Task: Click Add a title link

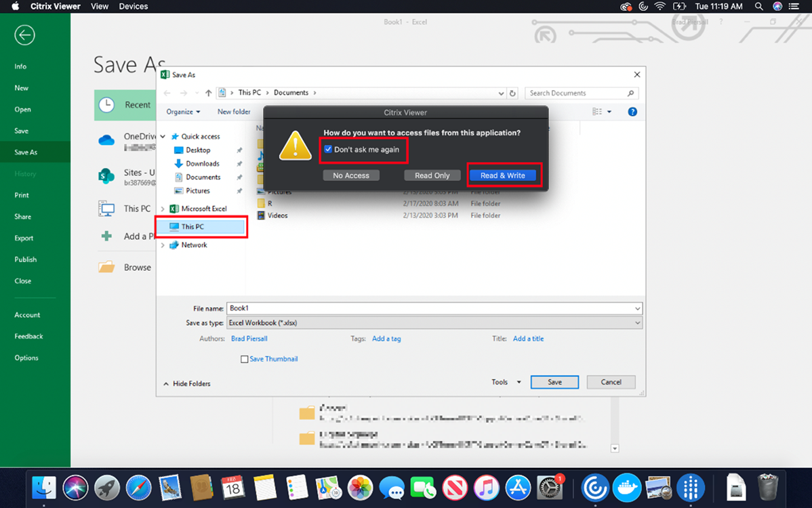Action: point(528,339)
